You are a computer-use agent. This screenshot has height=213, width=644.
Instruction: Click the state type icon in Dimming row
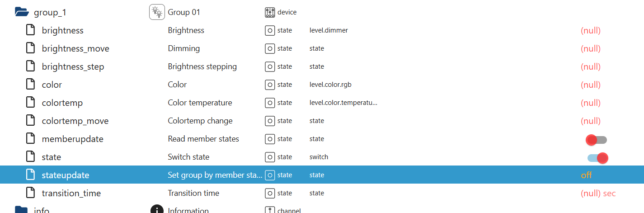270,48
